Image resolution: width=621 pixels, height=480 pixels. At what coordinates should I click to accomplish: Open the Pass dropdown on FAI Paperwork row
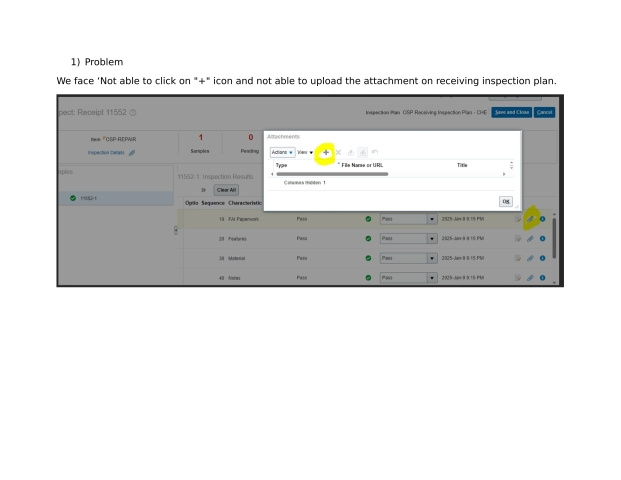pyautogui.click(x=432, y=219)
